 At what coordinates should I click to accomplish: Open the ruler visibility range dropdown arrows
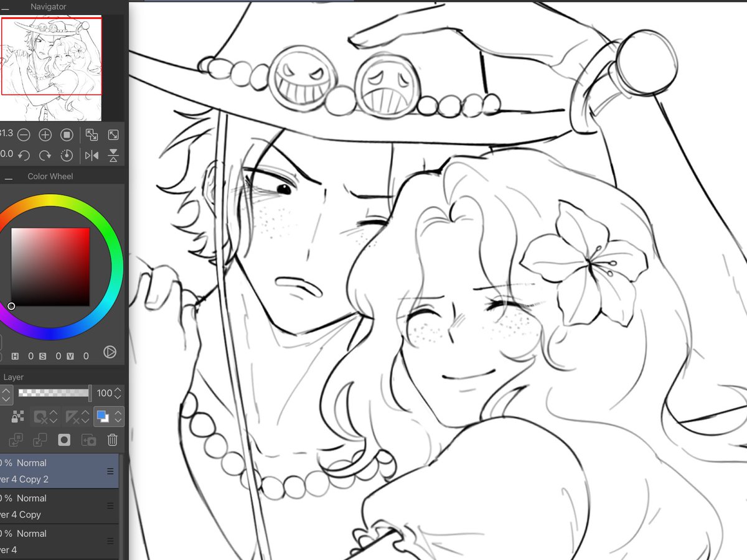[x=85, y=417]
